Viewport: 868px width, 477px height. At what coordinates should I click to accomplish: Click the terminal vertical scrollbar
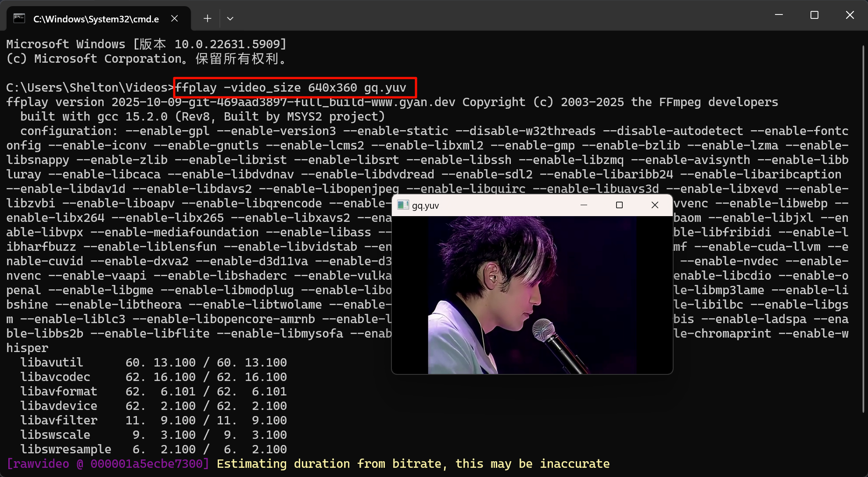click(863, 228)
